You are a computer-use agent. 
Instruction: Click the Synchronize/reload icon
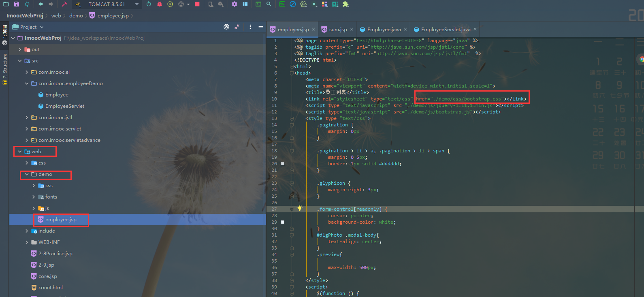click(27, 4)
